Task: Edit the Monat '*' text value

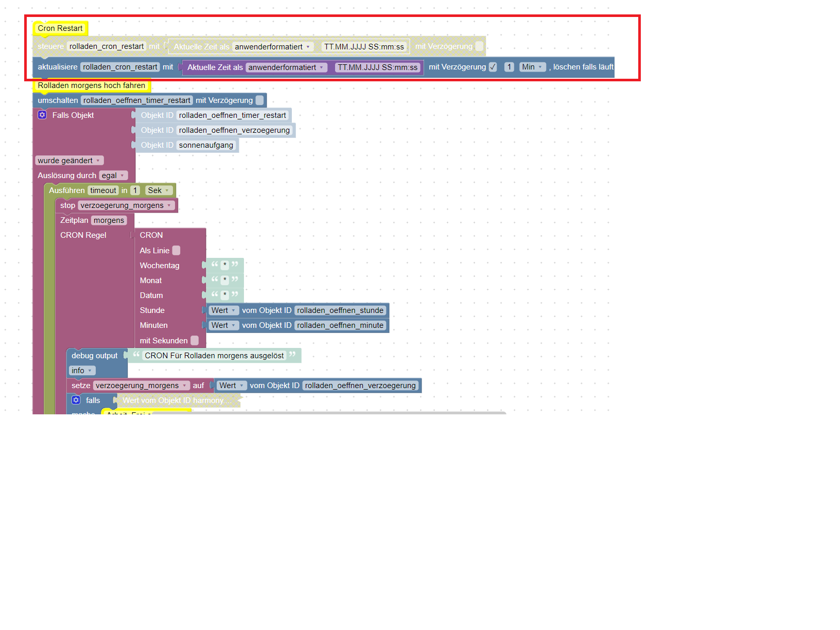Action: (225, 280)
